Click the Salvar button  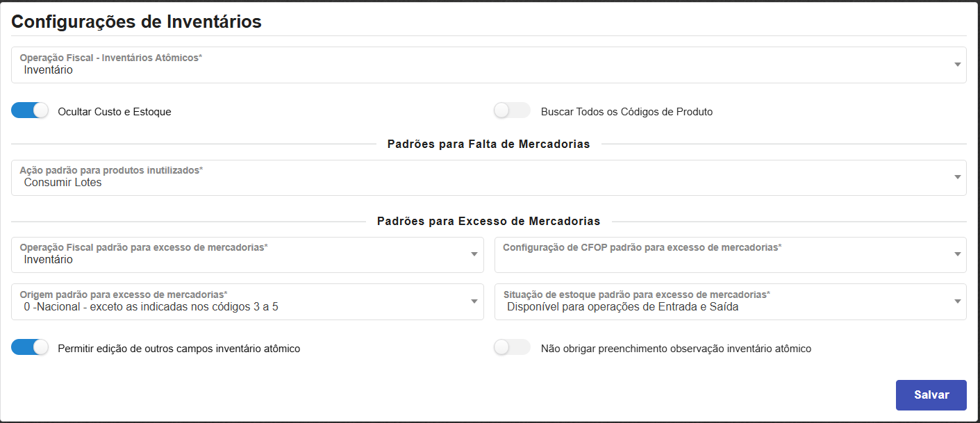coord(931,395)
